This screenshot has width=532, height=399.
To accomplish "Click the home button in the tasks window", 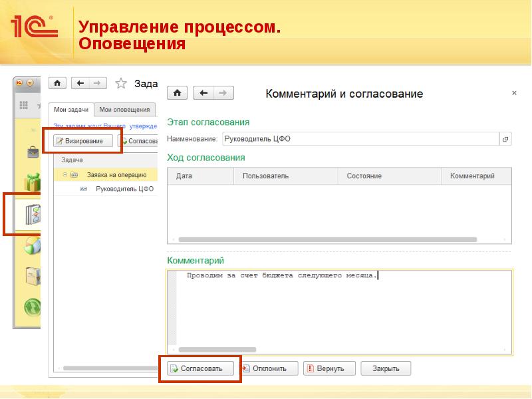I will pos(59,83).
